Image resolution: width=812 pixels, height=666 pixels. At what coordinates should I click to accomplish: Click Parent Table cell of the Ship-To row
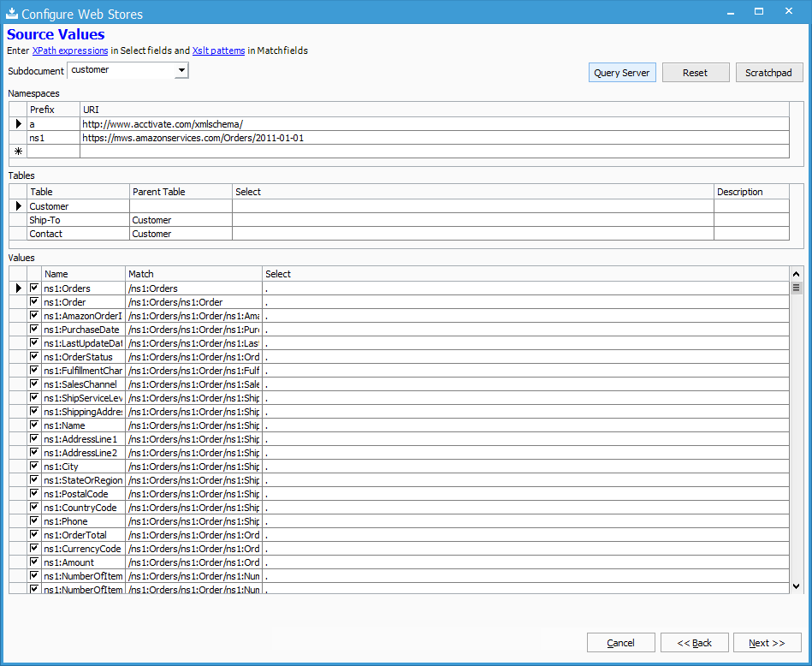pyautogui.click(x=181, y=220)
